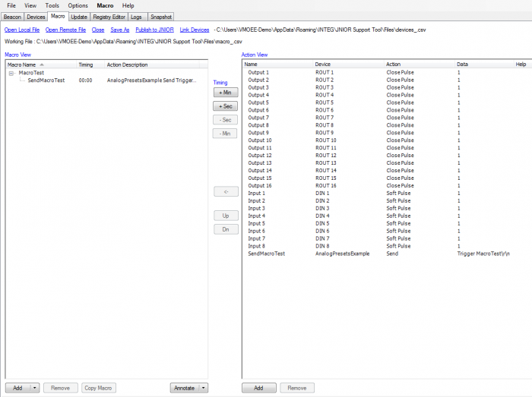The height and width of the screenshot is (397, 532).
Task: Click the Save As link
Action: [x=120, y=30]
